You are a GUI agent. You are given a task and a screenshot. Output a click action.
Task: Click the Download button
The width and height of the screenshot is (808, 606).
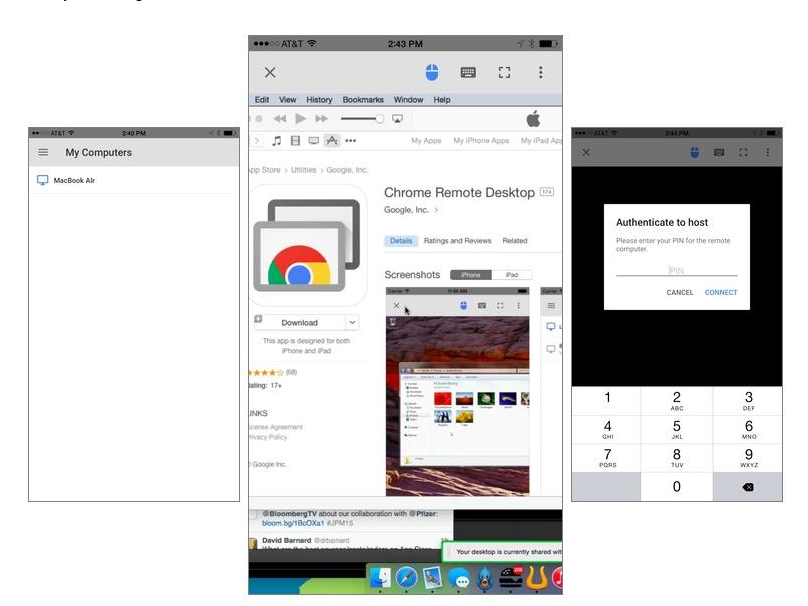299,323
